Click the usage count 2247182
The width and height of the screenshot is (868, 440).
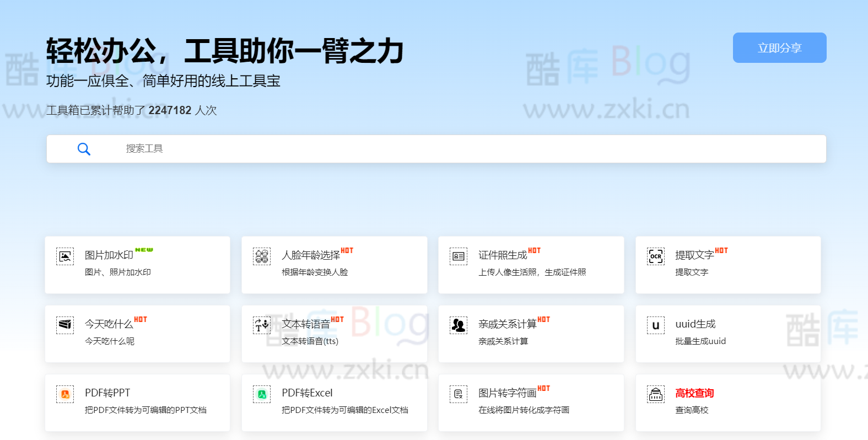tap(170, 110)
